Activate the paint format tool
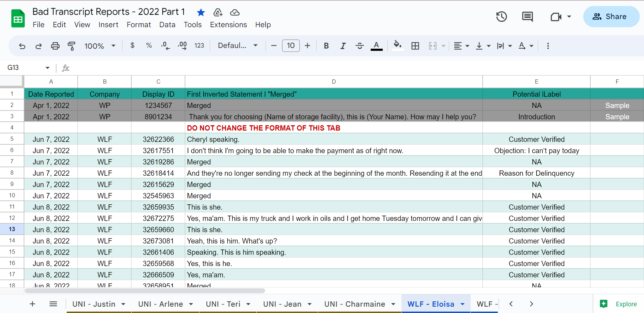 [x=72, y=46]
